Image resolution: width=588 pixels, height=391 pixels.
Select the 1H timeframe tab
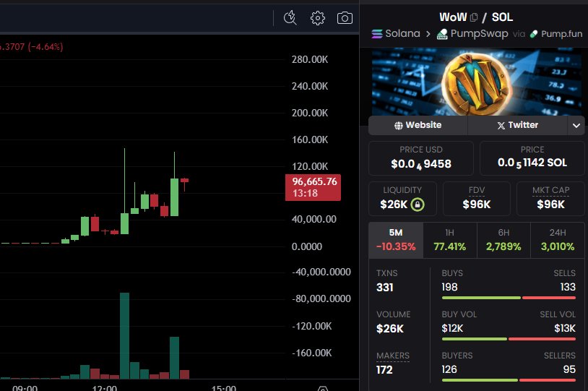[450, 240]
